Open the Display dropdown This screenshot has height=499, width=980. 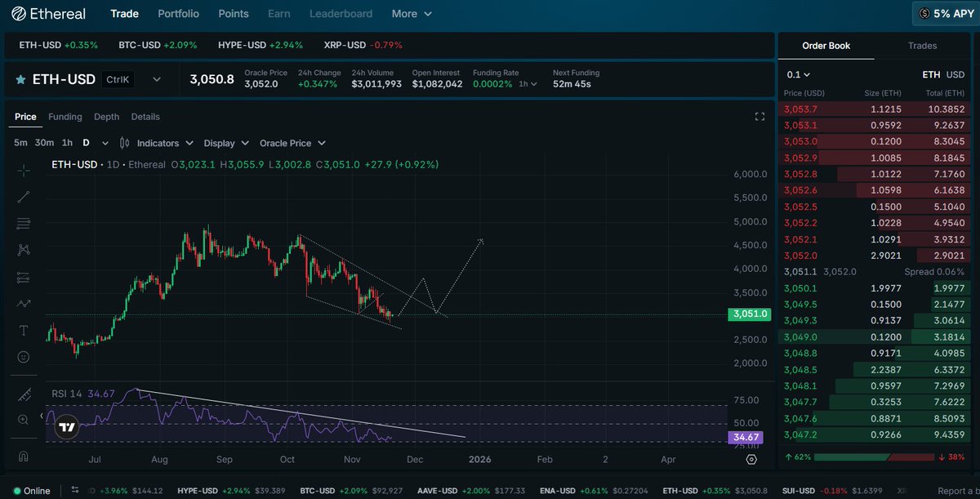click(x=225, y=143)
